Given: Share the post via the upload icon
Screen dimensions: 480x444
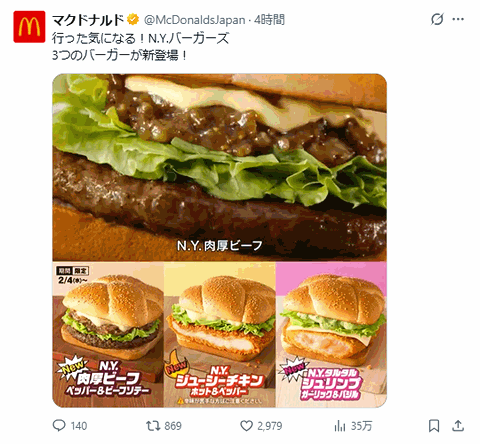Looking at the screenshot, I should pyautogui.click(x=458, y=426).
